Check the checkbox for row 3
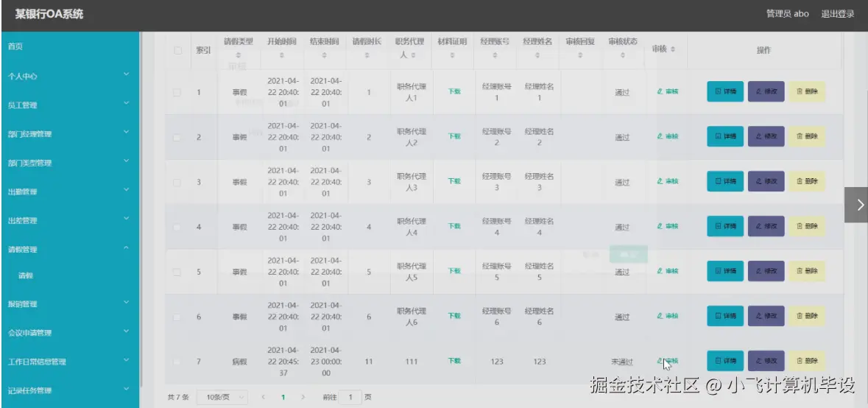This screenshot has width=868, height=408. coord(177,182)
